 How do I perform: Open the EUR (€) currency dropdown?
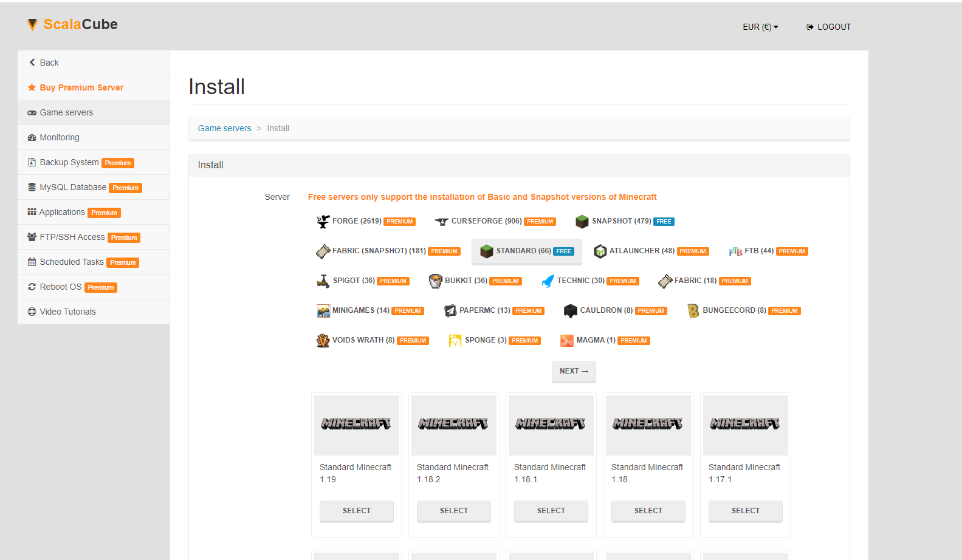(x=760, y=27)
